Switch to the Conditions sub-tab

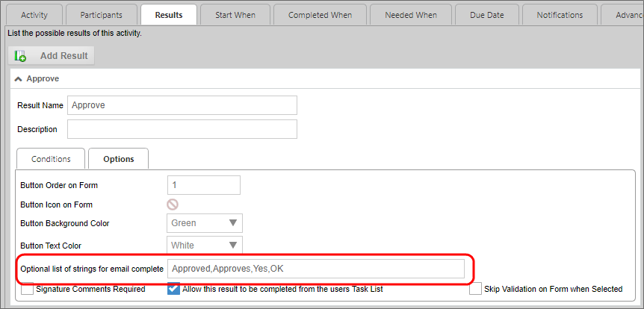pos(51,159)
